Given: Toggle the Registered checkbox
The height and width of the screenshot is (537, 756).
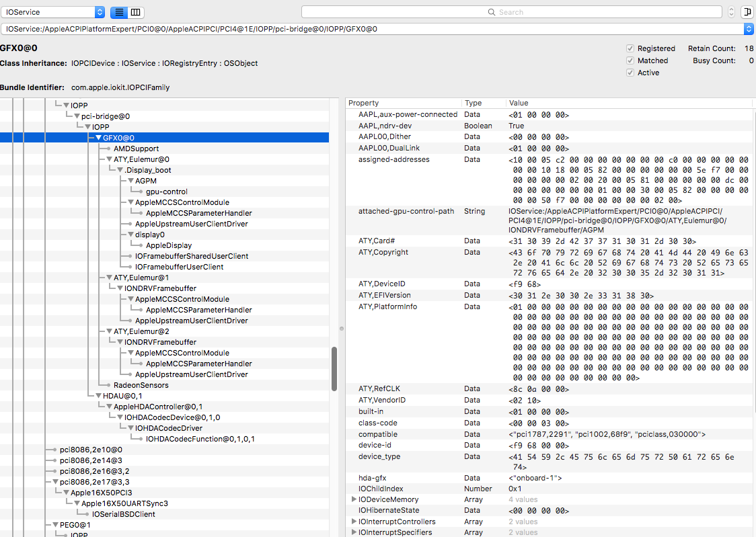Looking at the screenshot, I should click(630, 48).
